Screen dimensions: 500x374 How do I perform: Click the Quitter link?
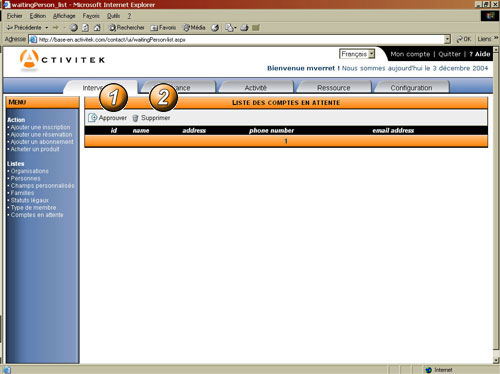(449, 54)
